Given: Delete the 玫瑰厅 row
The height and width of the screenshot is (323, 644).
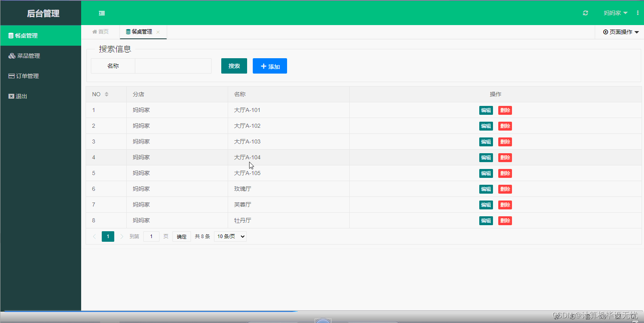Looking at the screenshot, I should pyautogui.click(x=505, y=189).
